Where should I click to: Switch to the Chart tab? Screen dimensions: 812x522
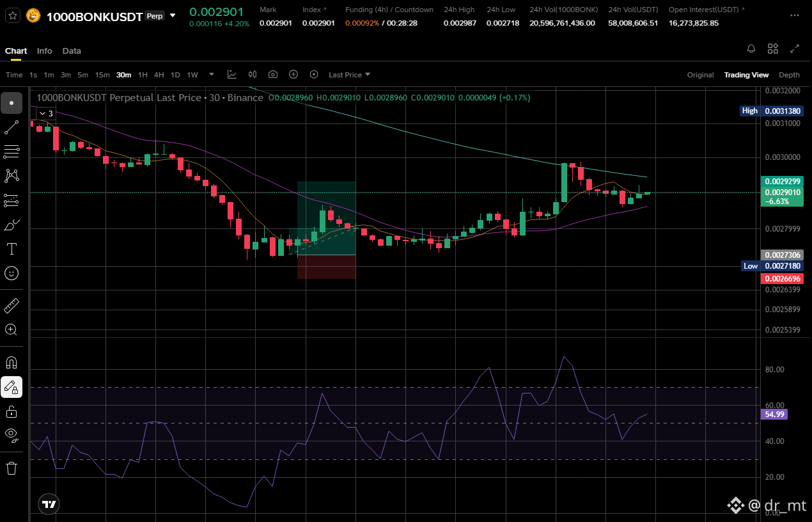click(x=16, y=51)
